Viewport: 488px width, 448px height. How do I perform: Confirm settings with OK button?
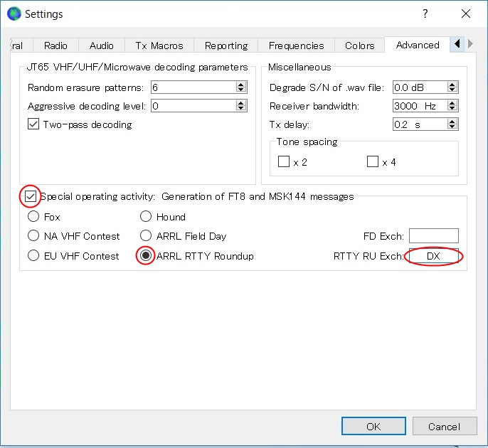[373, 426]
